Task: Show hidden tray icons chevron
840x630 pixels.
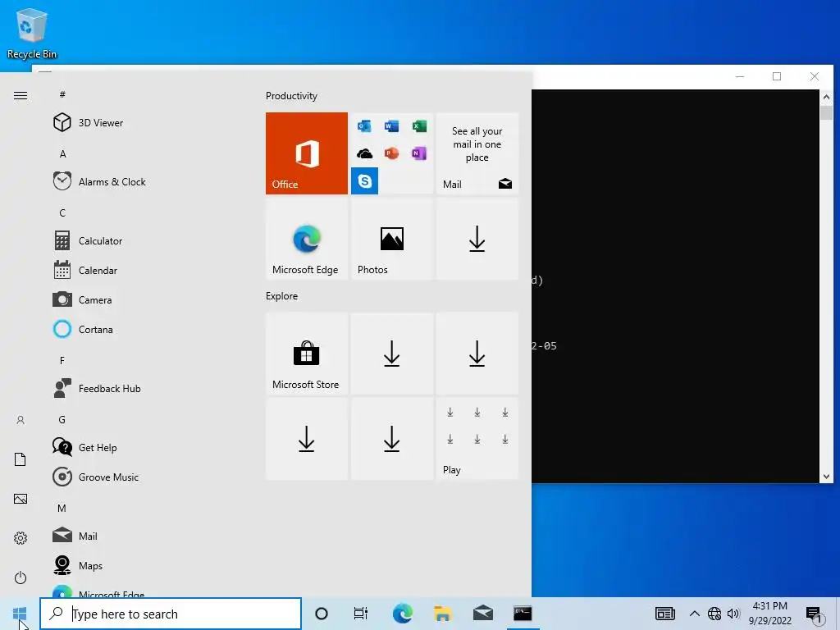Action: click(x=694, y=614)
